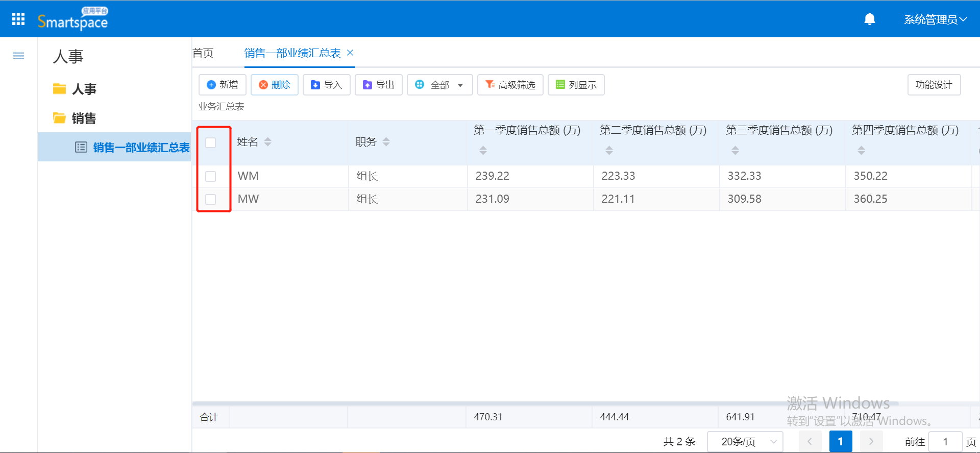Viewport: 980px width, 453px height.
Task: Click the 共 2 条 record count
Action: 679,442
